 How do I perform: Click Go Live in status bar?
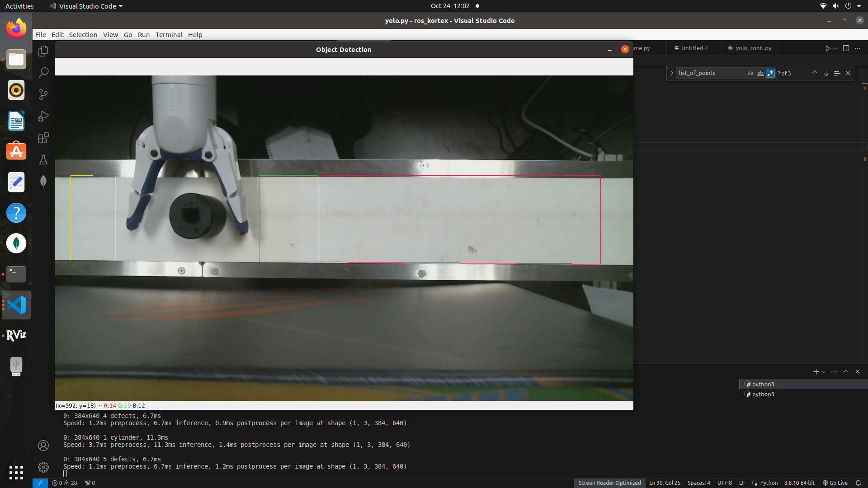pos(835,483)
